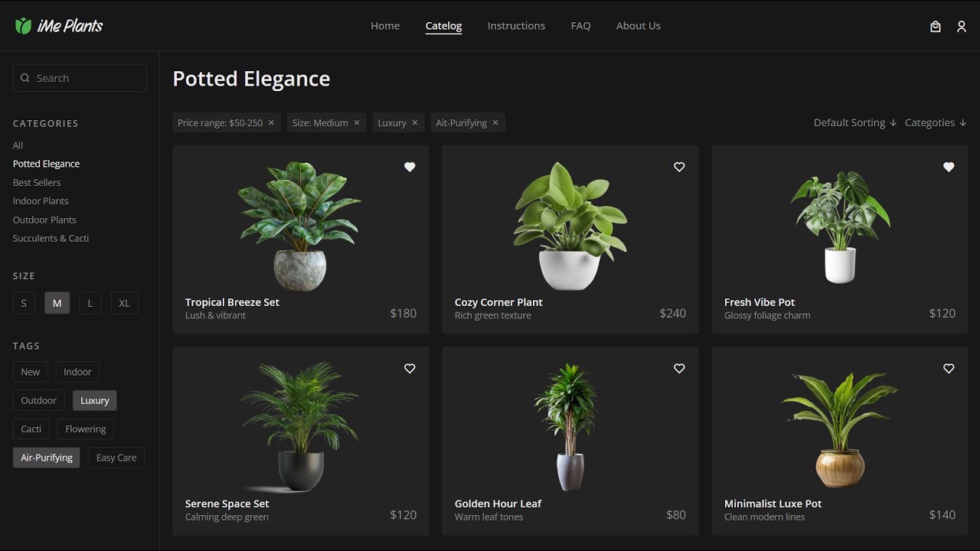Image resolution: width=980 pixels, height=551 pixels.
Task: Open Best Sellers category
Action: pos(37,183)
